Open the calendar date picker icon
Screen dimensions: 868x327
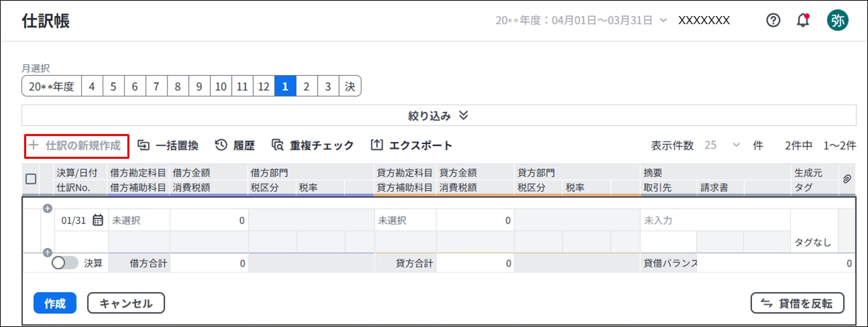click(x=98, y=220)
